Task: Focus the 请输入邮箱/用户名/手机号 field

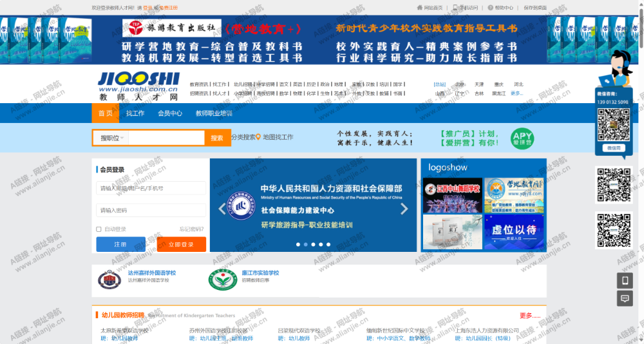Action: [151, 188]
